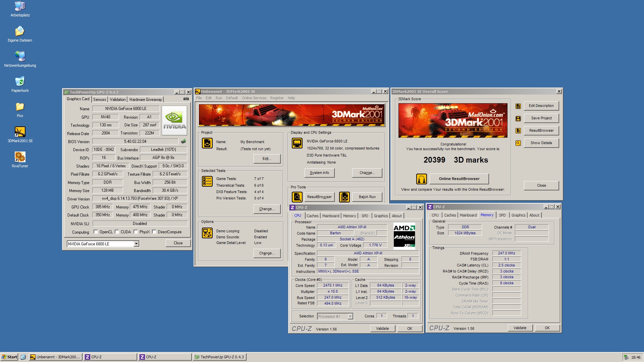Switch to Unbenannt 3DMark2001 taskbar item

click(55, 357)
